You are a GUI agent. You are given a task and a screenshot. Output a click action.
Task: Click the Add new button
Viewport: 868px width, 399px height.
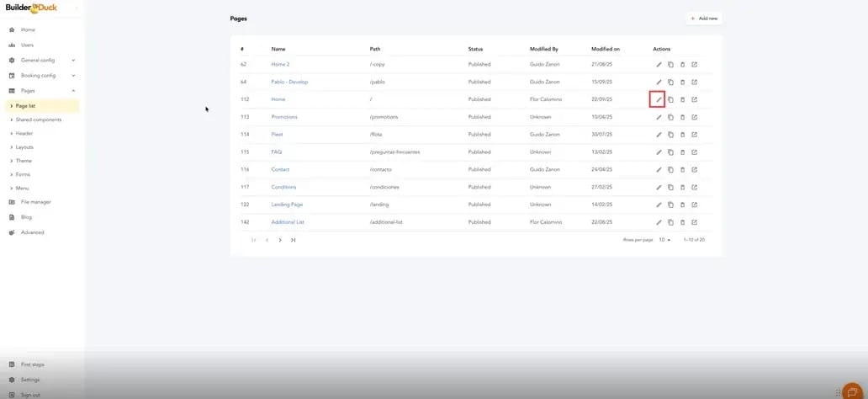coord(704,19)
